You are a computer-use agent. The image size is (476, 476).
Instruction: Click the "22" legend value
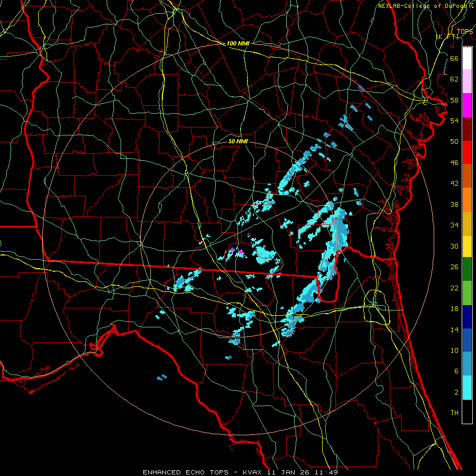454,288
